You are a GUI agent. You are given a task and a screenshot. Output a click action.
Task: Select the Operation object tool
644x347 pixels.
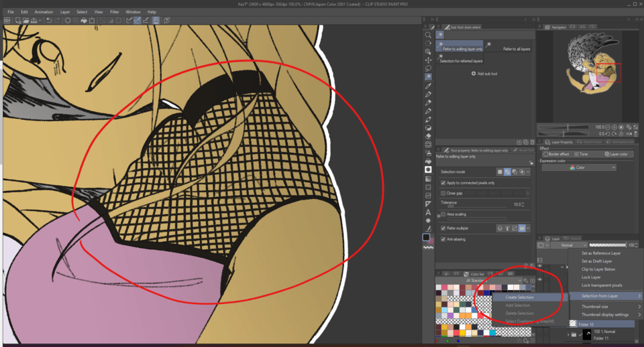click(428, 52)
